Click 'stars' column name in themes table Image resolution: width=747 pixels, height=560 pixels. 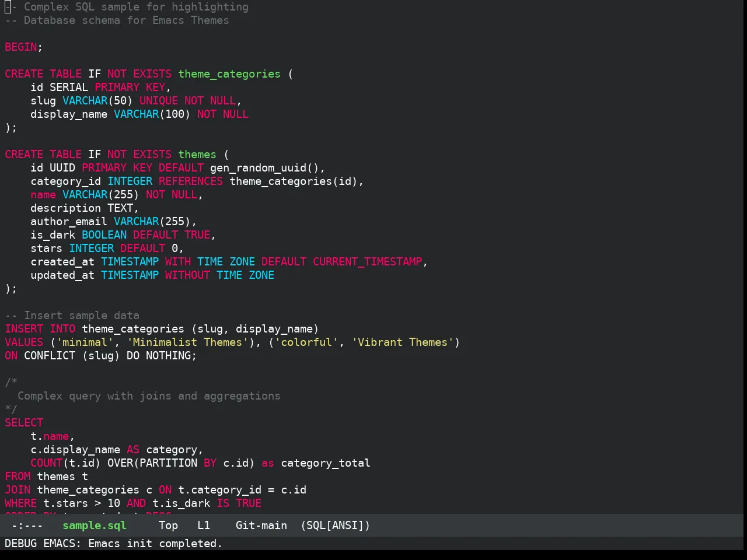tap(46, 249)
